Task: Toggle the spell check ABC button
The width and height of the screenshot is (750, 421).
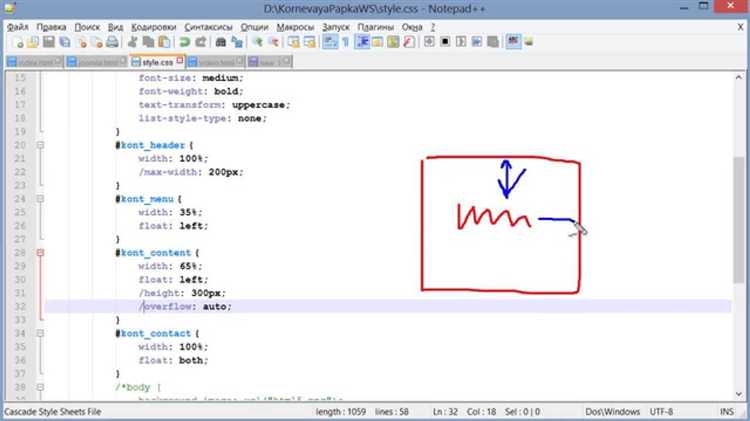Action: pyautogui.click(x=513, y=42)
